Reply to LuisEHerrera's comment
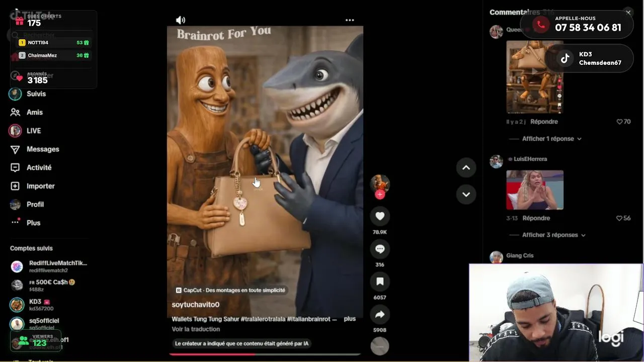The height and width of the screenshot is (362, 644). tap(536, 218)
